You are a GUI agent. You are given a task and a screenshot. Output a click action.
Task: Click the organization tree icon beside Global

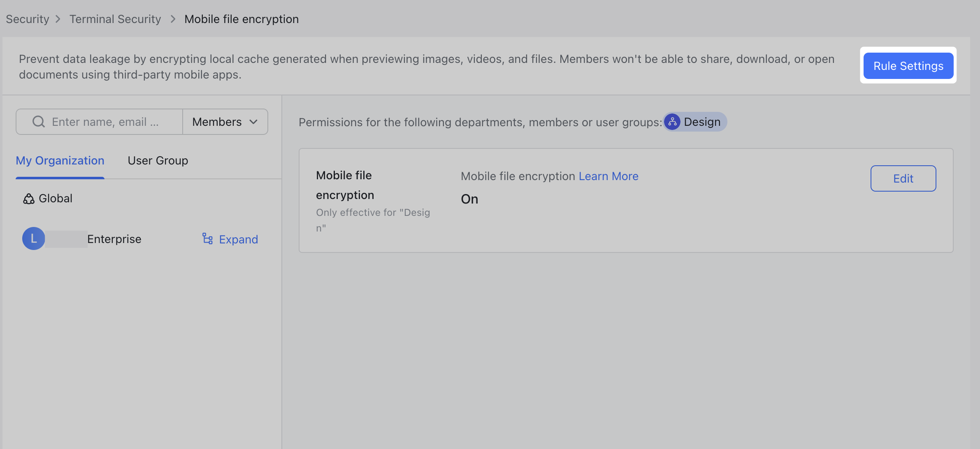[28, 198]
